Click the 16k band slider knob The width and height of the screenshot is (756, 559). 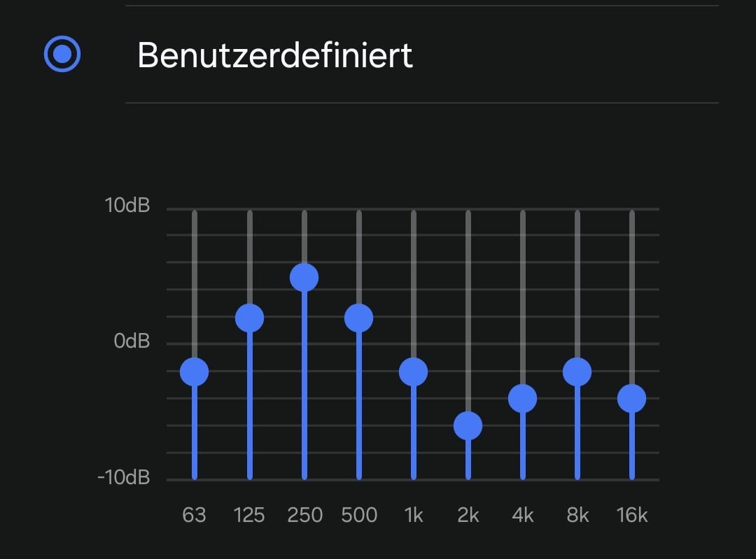(x=631, y=399)
